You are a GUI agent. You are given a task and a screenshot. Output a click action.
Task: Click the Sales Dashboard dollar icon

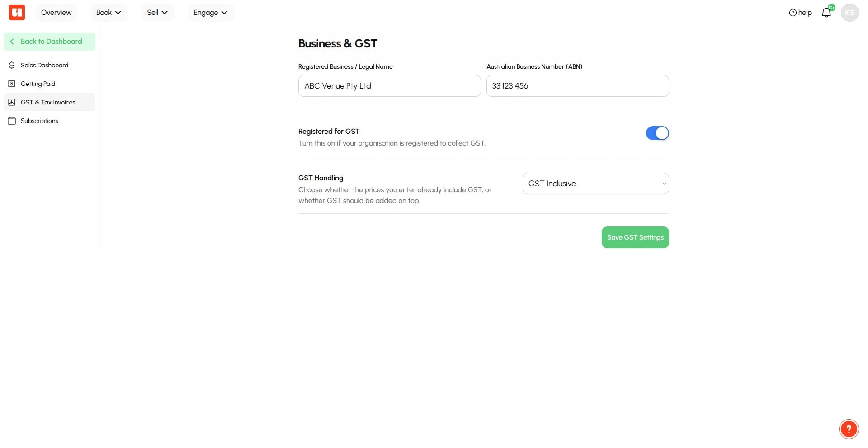(x=12, y=65)
